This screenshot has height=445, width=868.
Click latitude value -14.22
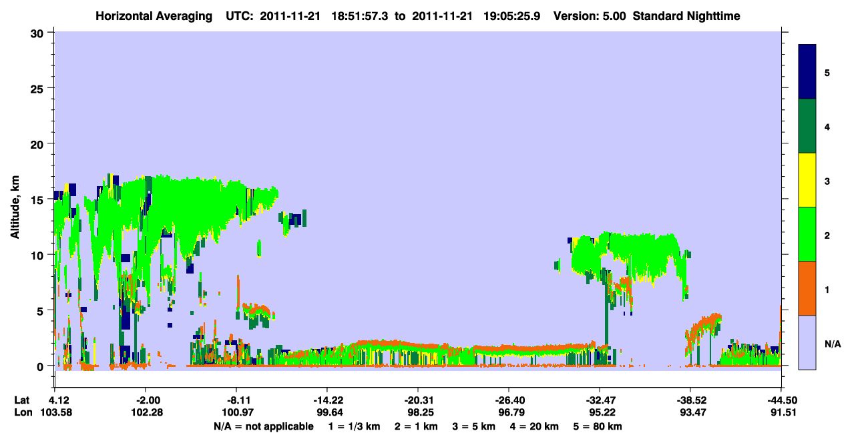click(x=327, y=400)
